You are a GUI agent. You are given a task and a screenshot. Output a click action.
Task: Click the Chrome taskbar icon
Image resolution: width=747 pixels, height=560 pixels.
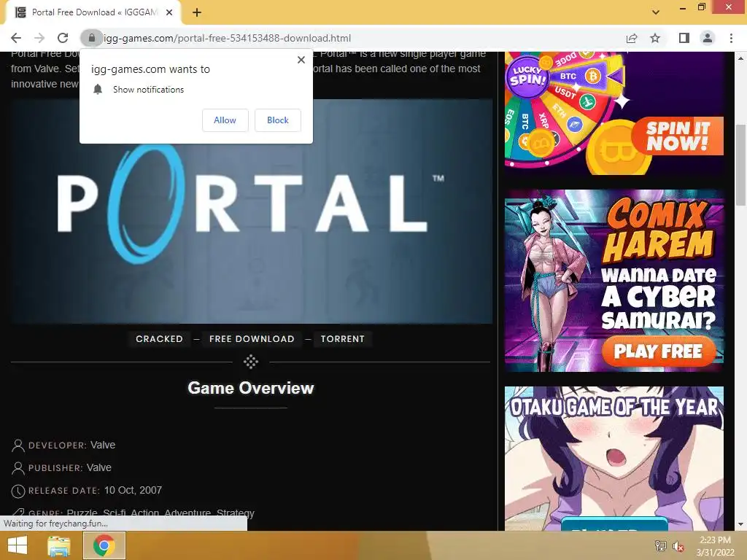(x=104, y=545)
